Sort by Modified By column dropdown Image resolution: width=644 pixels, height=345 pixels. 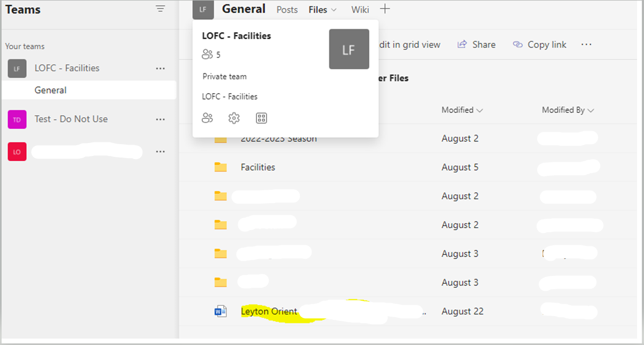pyautogui.click(x=568, y=110)
